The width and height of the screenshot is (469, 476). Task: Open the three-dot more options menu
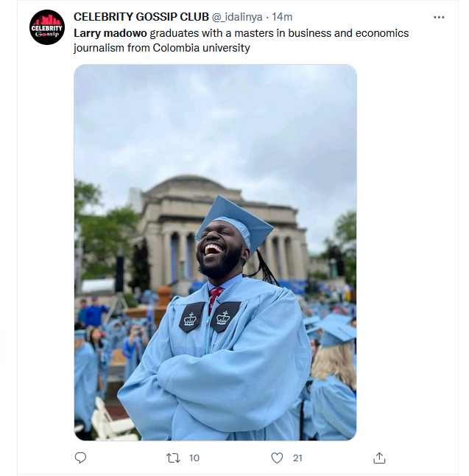click(439, 17)
